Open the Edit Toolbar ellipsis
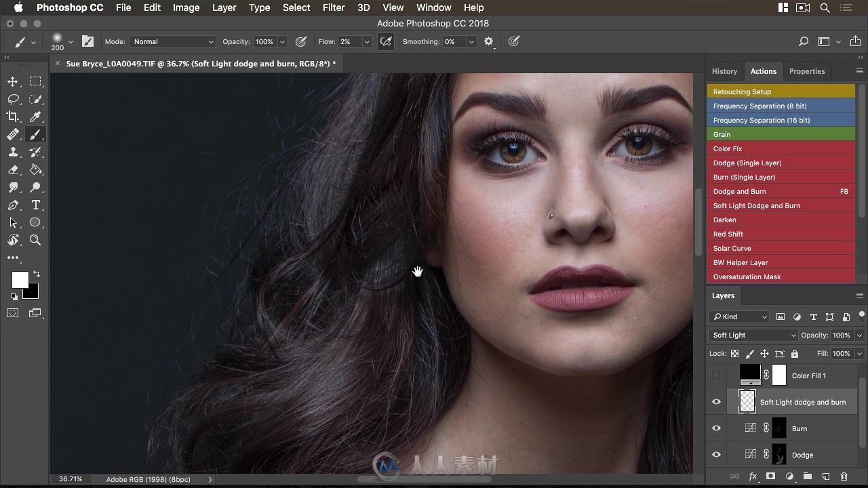This screenshot has height=488, width=868. click(13, 258)
